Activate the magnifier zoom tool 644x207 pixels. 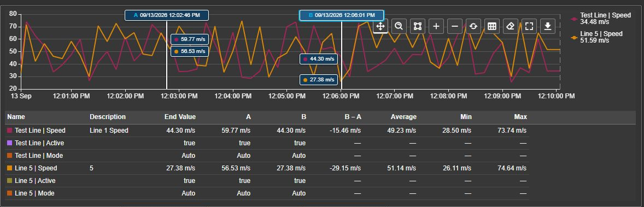[x=399, y=26]
